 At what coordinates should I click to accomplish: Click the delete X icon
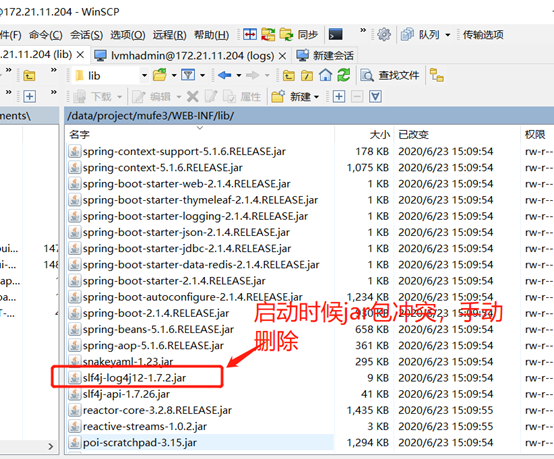pos(193,96)
